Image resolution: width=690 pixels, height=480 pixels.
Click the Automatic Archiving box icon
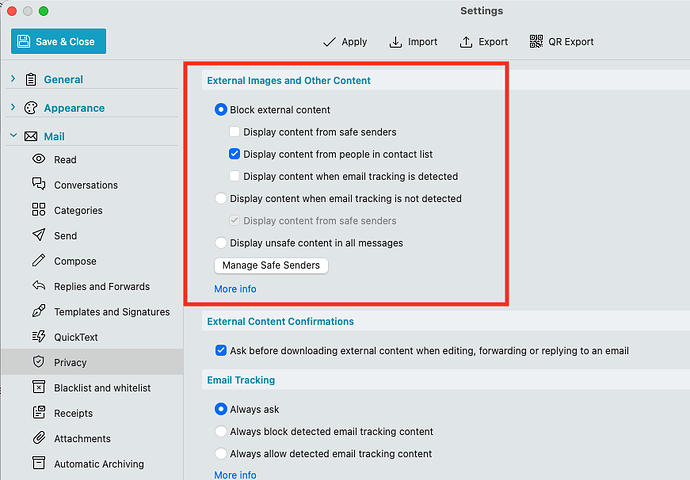point(39,464)
